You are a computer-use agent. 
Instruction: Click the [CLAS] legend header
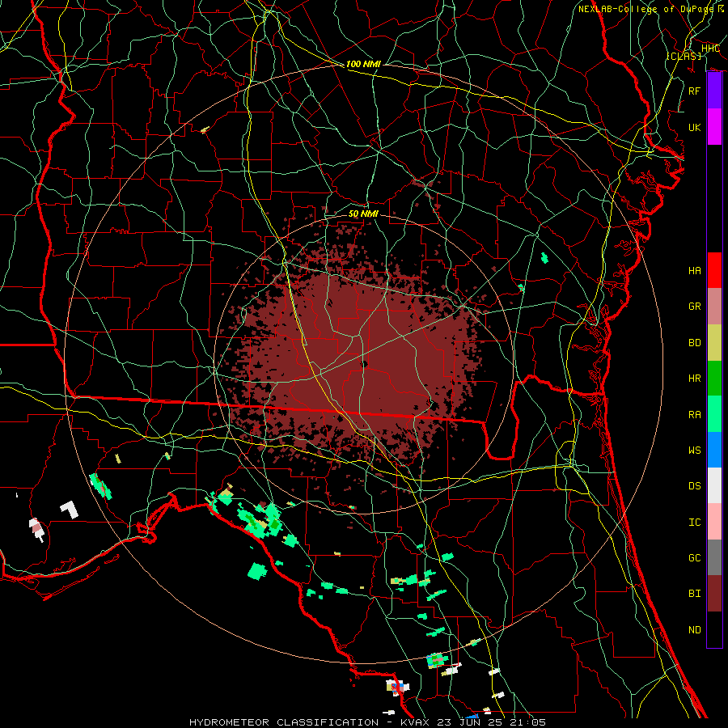pyautogui.click(x=684, y=56)
